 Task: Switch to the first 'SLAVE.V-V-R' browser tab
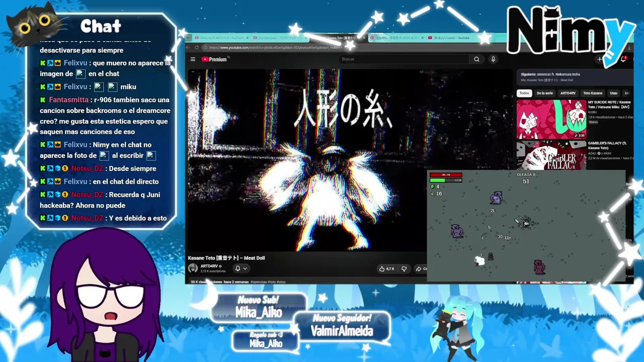click(222, 38)
